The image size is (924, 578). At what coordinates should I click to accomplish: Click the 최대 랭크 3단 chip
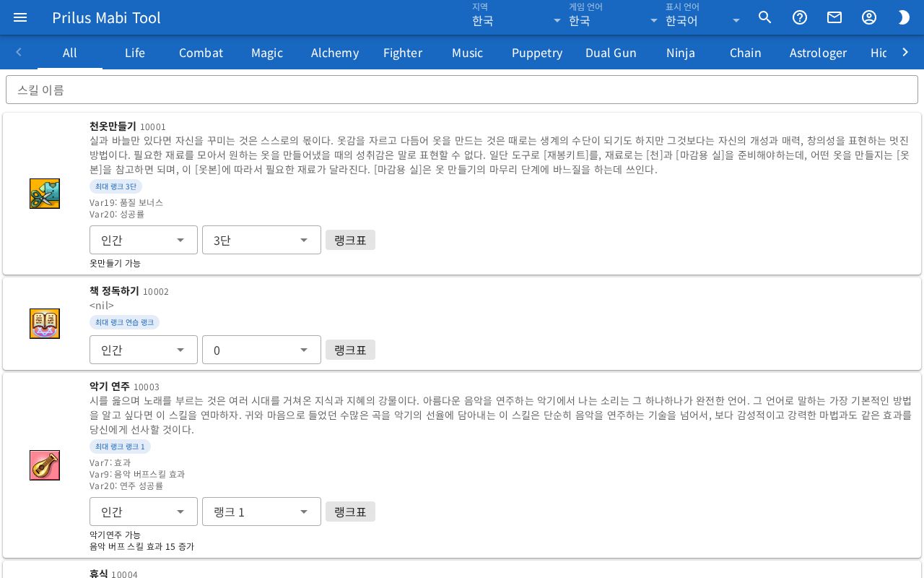pyautogui.click(x=115, y=186)
